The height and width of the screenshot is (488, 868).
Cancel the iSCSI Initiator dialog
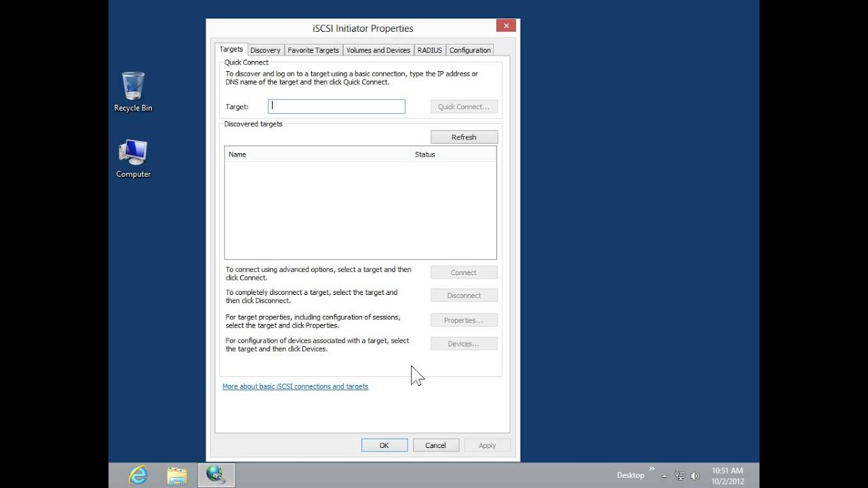[436, 445]
